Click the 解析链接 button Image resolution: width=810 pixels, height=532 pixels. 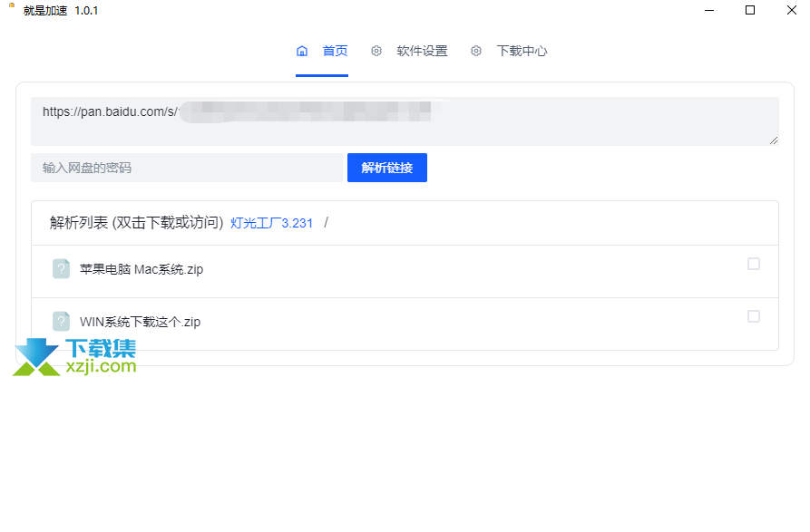click(x=387, y=168)
